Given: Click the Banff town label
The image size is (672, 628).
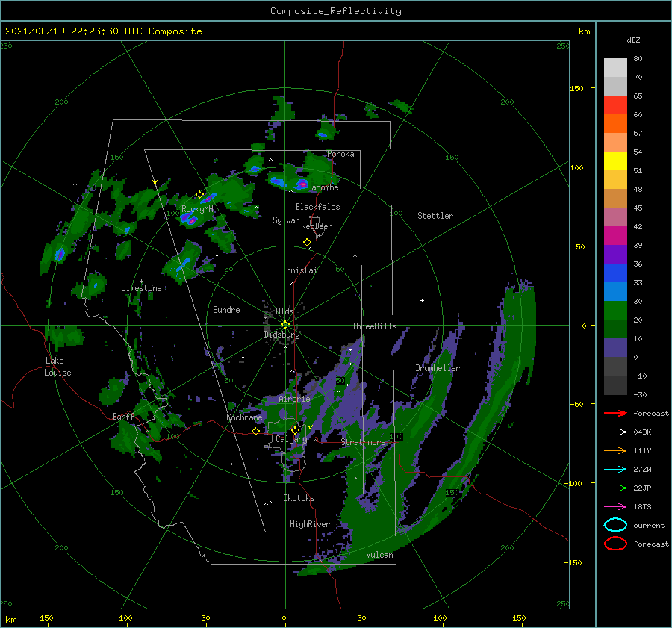Looking at the screenshot, I should (123, 417).
